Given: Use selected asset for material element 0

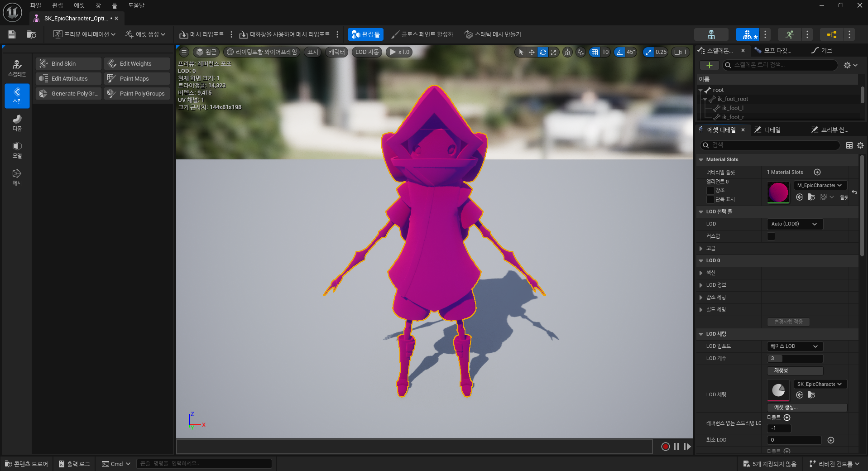Looking at the screenshot, I should (800, 197).
